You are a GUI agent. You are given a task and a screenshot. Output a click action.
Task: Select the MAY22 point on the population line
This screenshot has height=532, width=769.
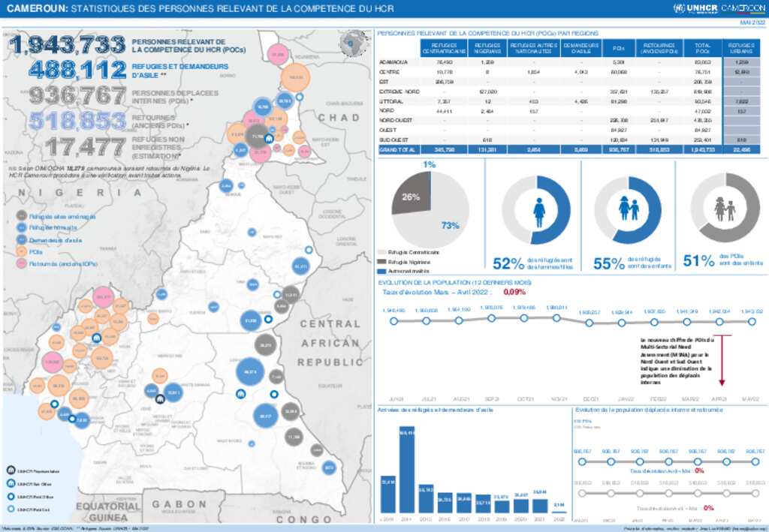751,322
